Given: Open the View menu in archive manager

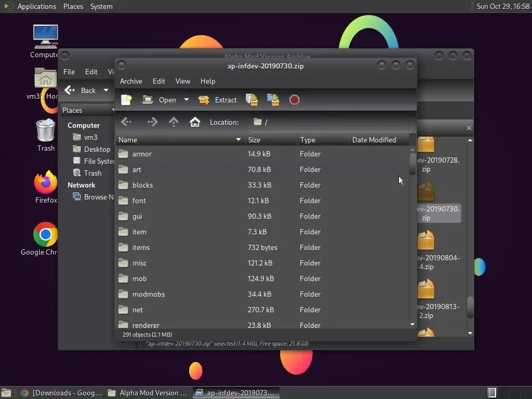Looking at the screenshot, I should (182, 81).
